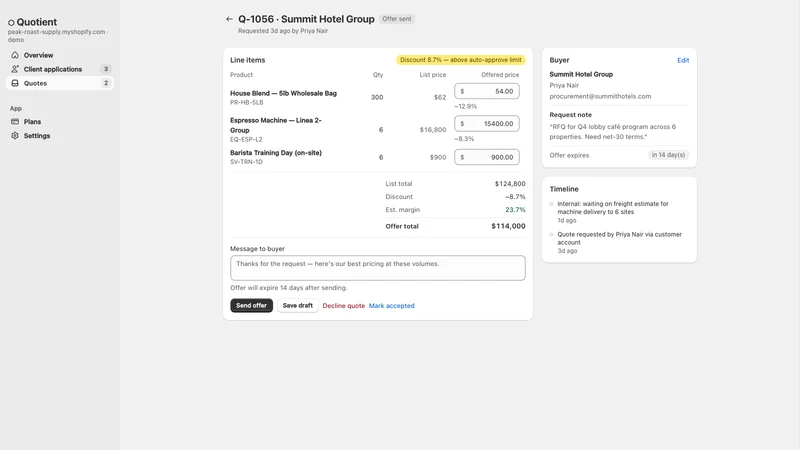Click the Offer sent status badge
Screen dimensions: 800x450
pos(396,19)
